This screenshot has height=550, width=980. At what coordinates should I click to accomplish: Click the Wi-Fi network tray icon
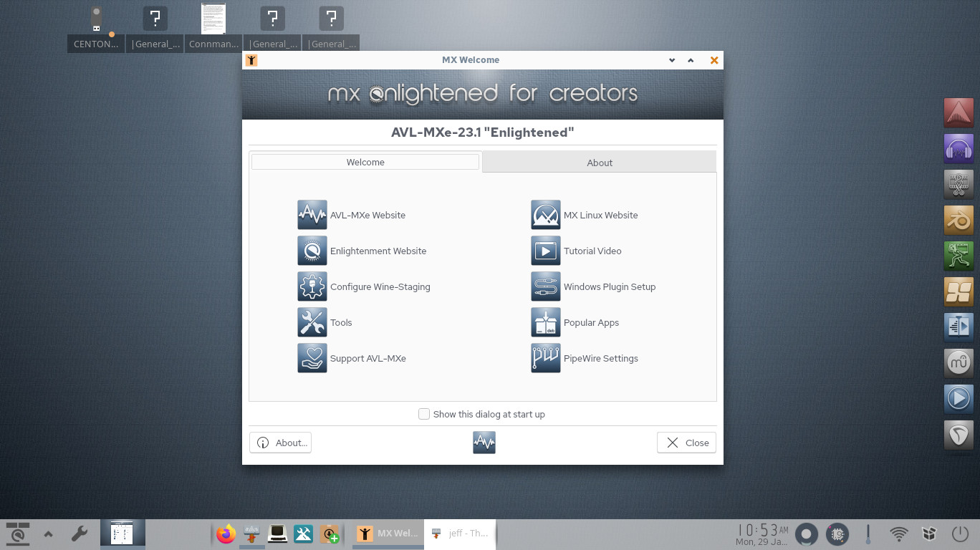point(899,534)
